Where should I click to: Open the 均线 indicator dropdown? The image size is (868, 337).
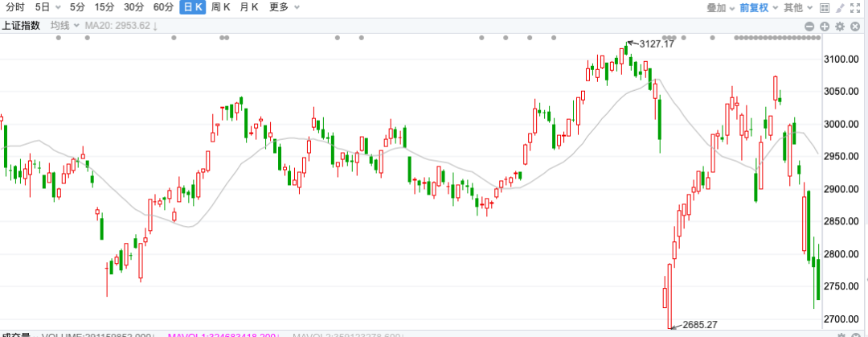[x=65, y=26]
